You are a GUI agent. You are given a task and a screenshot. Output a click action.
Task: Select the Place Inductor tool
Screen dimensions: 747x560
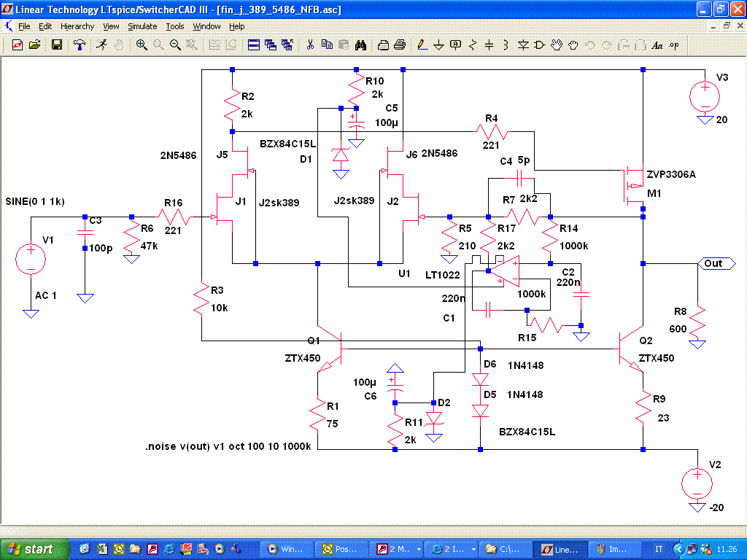(506, 44)
